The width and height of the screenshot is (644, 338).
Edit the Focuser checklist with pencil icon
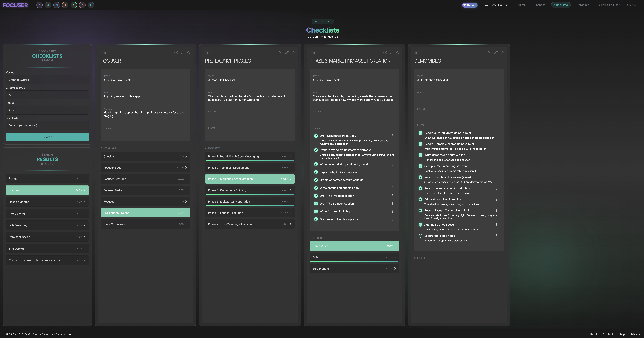click(x=182, y=53)
